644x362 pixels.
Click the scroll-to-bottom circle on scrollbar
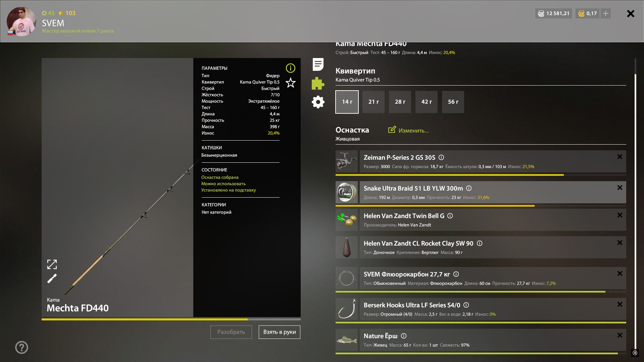[635, 353]
